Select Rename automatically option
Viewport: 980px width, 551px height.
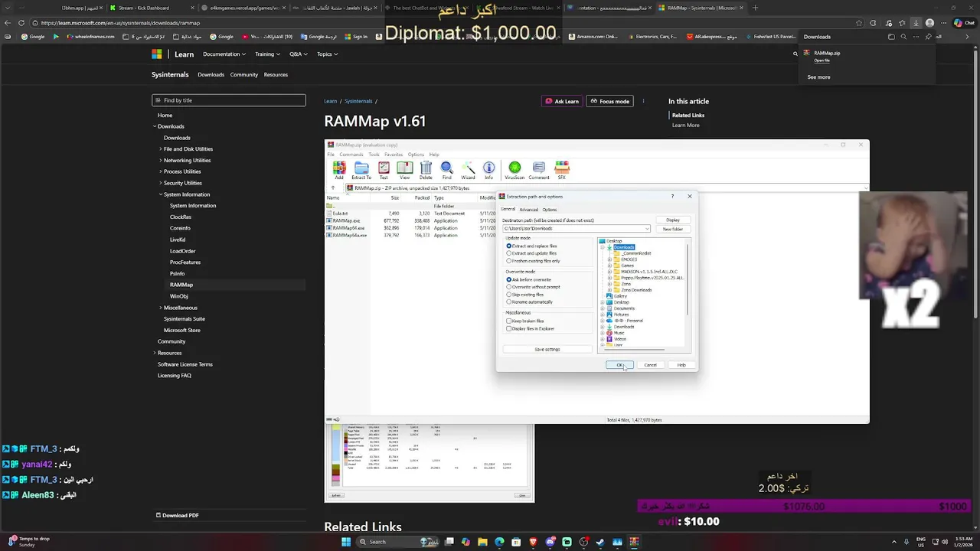531,302
